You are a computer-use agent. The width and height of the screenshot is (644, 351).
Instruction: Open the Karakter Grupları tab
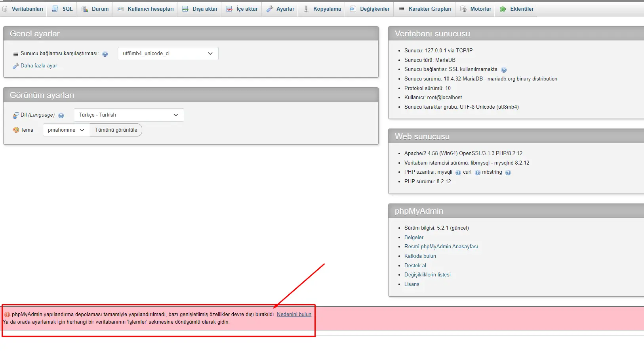click(x=425, y=9)
